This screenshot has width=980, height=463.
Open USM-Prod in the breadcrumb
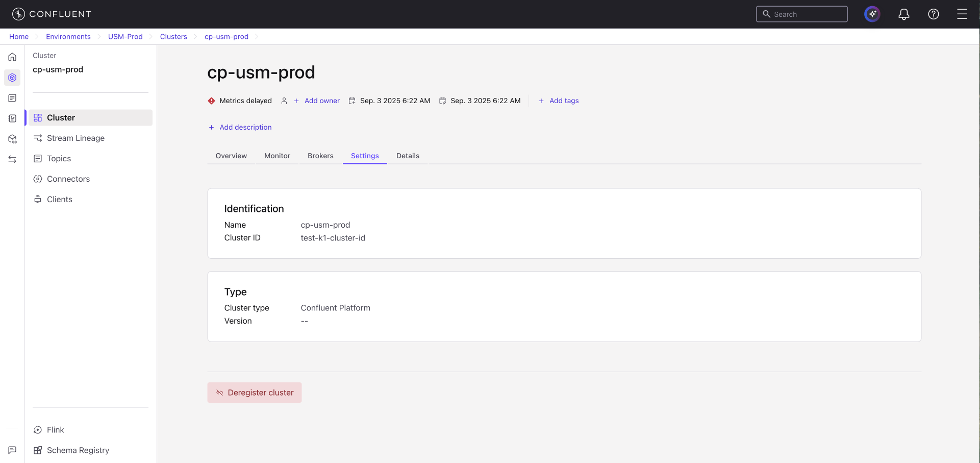click(x=125, y=37)
